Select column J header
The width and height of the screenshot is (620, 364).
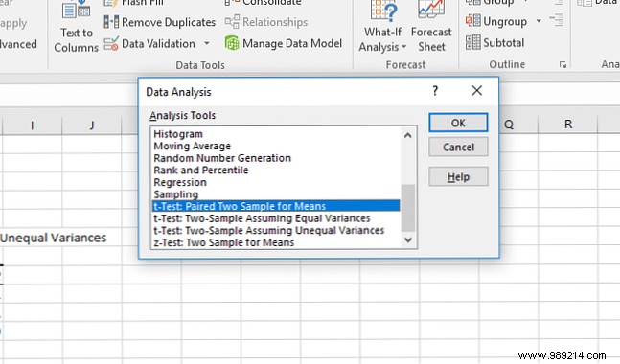click(x=92, y=125)
